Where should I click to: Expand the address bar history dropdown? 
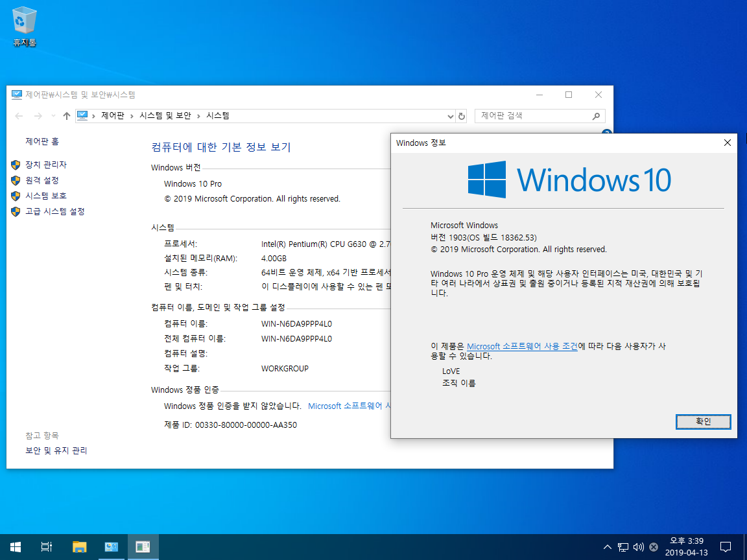(450, 116)
